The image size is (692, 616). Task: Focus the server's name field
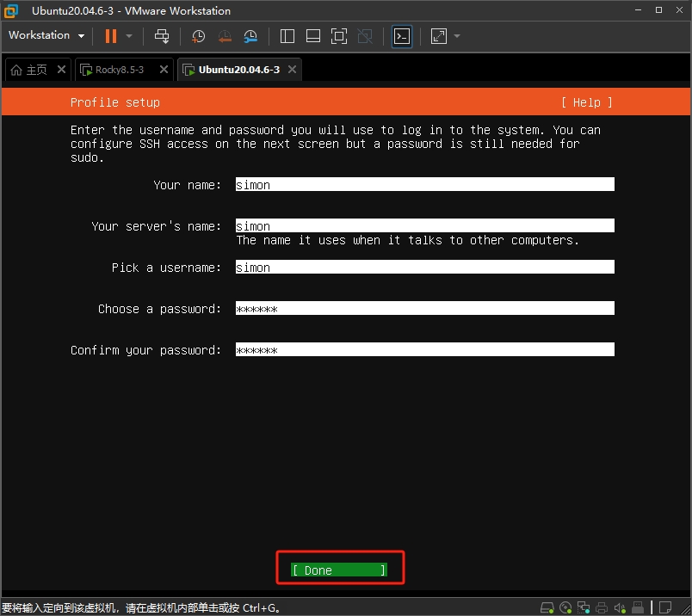pyautogui.click(x=424, y=225)
